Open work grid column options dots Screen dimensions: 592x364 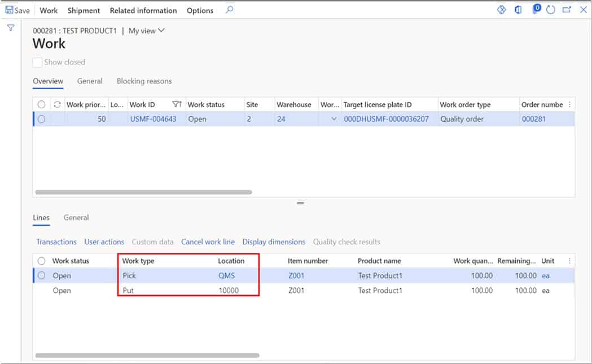coord(569,104)
